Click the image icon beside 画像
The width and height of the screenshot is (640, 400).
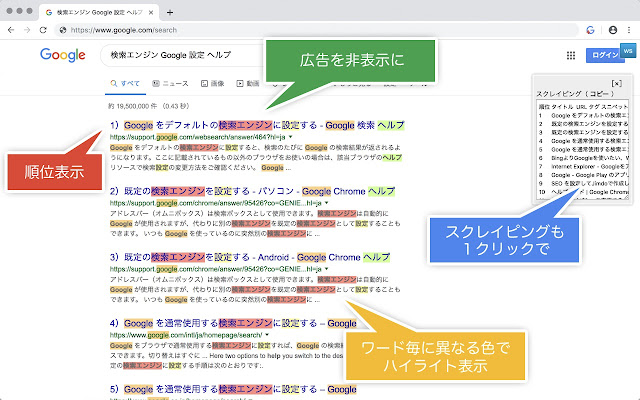click(x=204, y=83)
